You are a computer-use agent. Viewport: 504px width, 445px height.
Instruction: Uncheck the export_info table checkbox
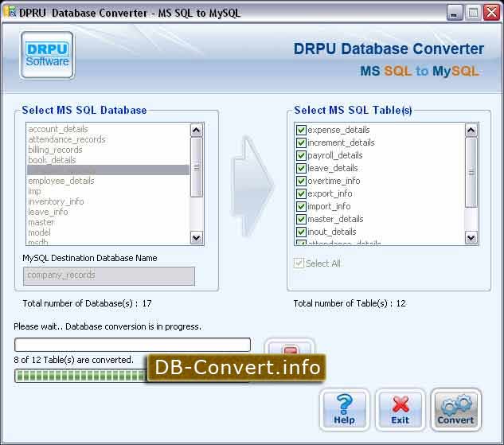(x=301, y=193)
